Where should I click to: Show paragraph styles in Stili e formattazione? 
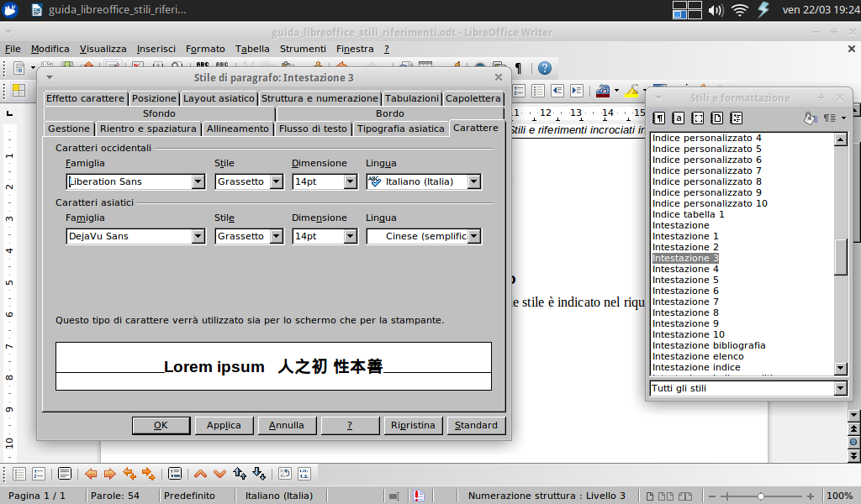click(x=659, y=118)
